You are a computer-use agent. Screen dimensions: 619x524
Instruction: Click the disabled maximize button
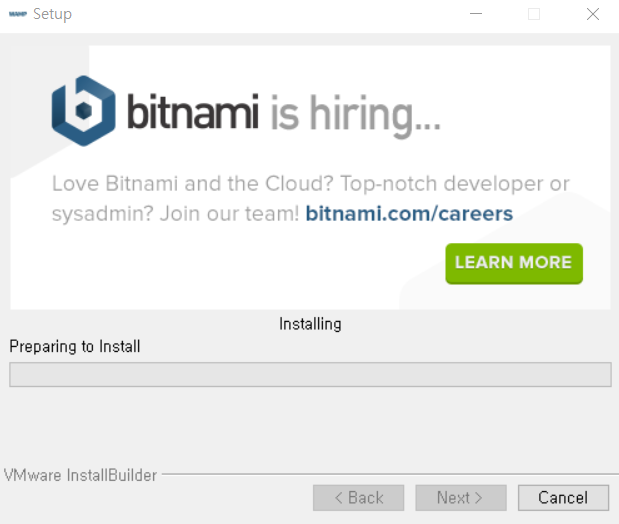click(x=534, y=14)
